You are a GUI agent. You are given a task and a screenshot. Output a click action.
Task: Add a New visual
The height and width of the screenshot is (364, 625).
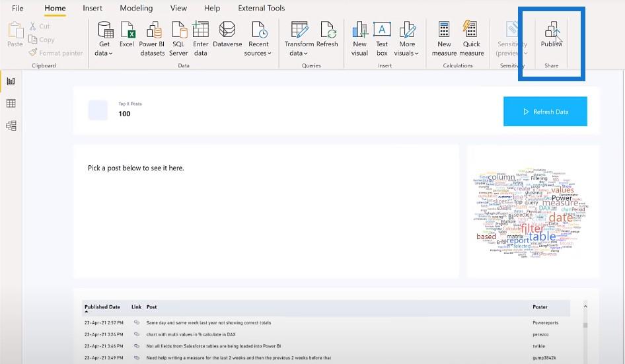pos(359,39)
